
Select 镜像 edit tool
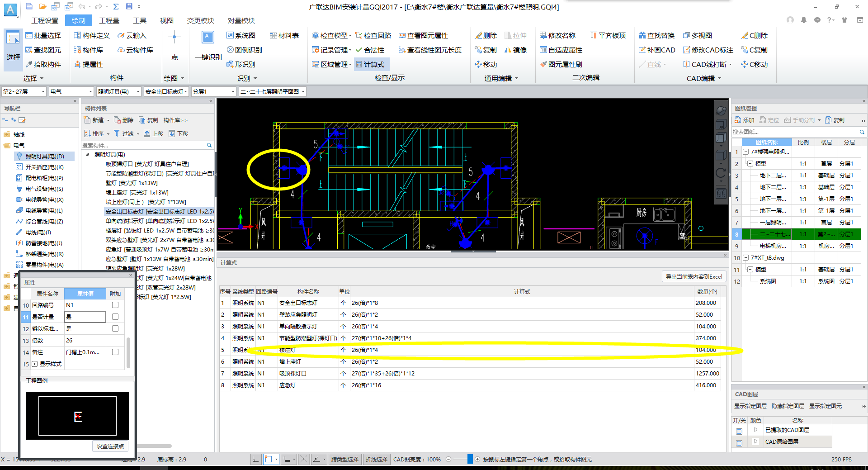tap(516, 50)
